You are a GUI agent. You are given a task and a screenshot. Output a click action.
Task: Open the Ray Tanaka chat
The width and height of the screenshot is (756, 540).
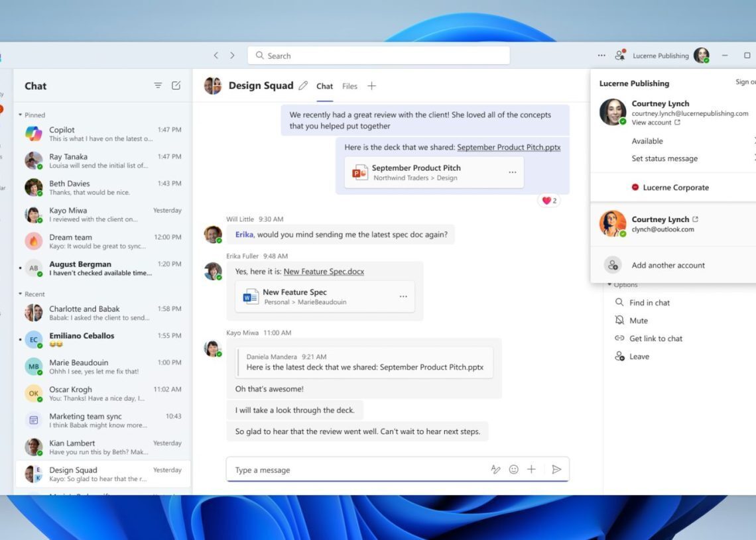click(103, 160)
